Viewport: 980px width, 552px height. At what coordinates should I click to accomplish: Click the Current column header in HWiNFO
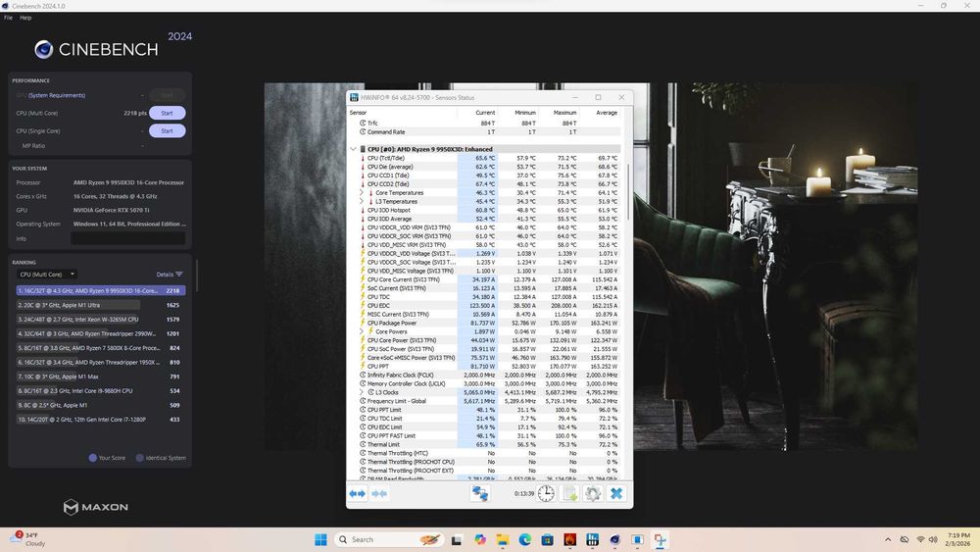point(485,113)
